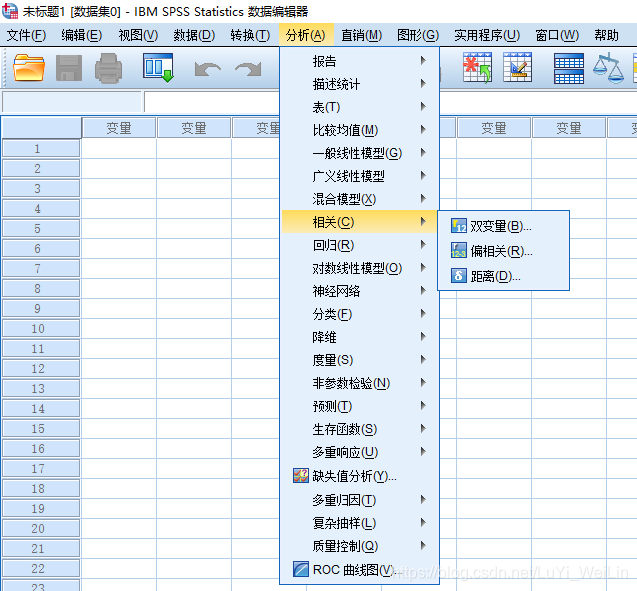Choose 缺失值分析(Y)... menu entry
Image resolution: width=637 pixels, height=591 pixels.
360,476
